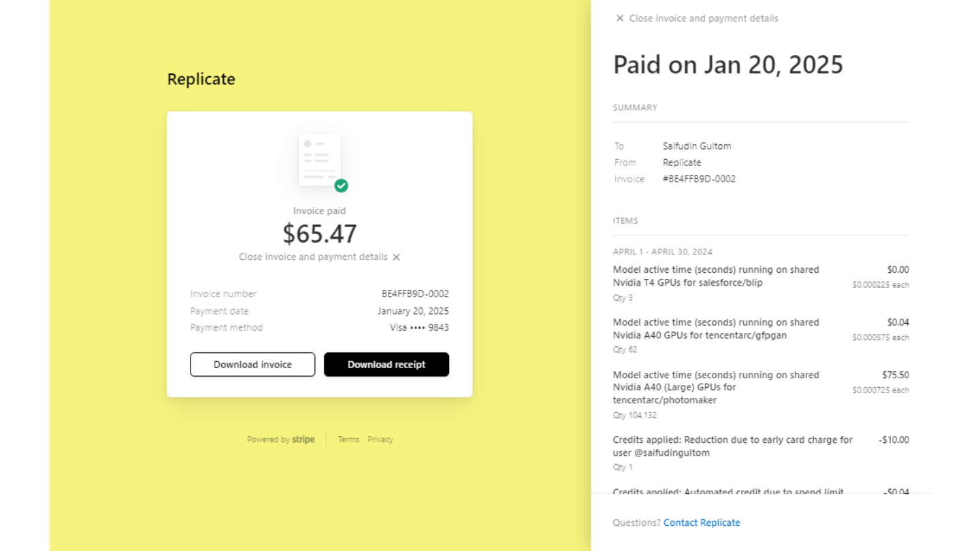This screenshot has height=551, width=980.
Task: Click the Stripe logo in the footer
Action: [304, 439]
